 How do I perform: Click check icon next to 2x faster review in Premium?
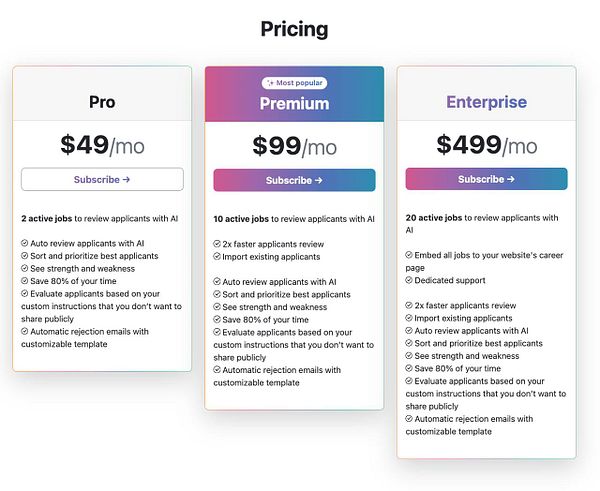[x=217, y=244]
